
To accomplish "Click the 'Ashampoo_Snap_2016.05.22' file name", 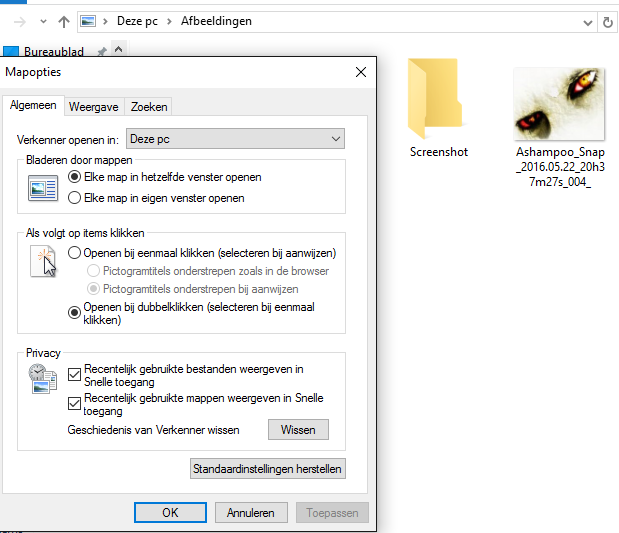I will [560, 167].
